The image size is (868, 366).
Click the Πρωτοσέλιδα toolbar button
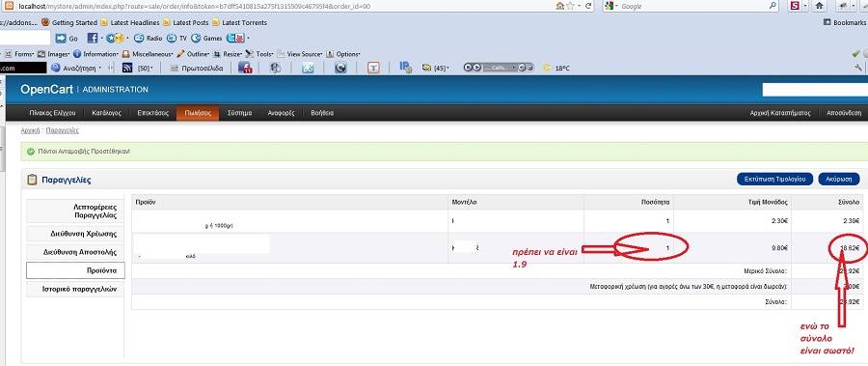pyautogui.click(x=197, y=68)
